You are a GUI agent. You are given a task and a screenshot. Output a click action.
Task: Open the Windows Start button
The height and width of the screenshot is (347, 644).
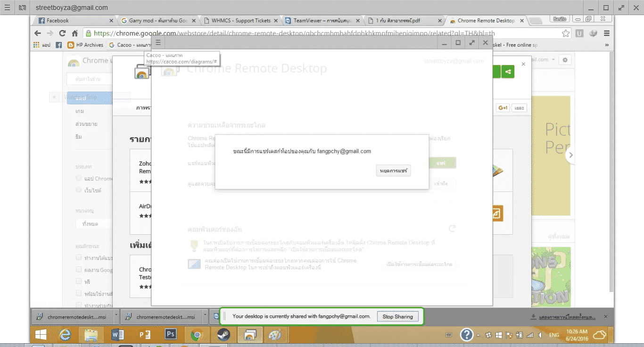pyautogui.click(x=41, y=335)
